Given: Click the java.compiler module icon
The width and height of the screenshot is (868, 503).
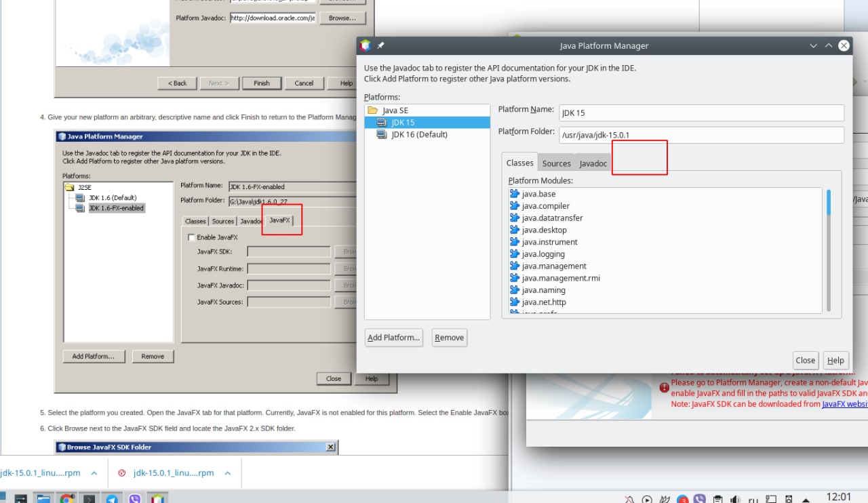Looking at the screenshot, I should pos(515,206).
